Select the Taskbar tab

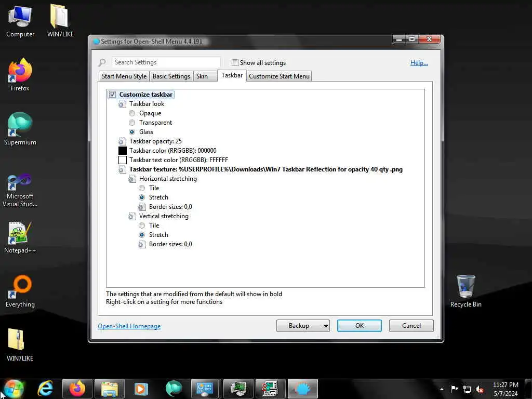click(x=232, y=75)
